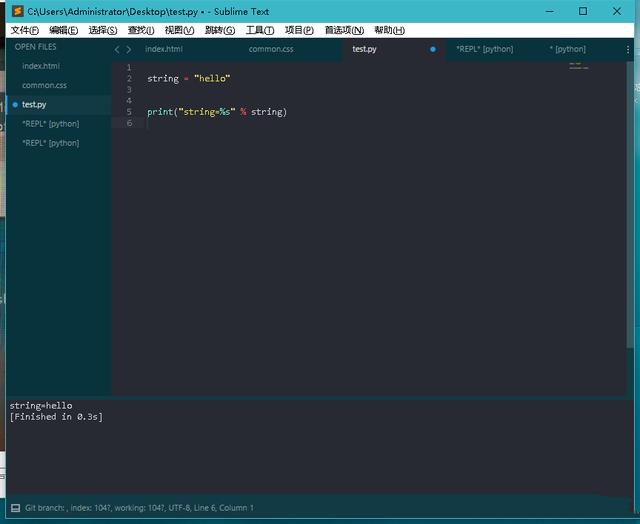Viewport: 640px width, 524px height.
Task: Select test.py in the sidebar
Action: tap(34, 105)
